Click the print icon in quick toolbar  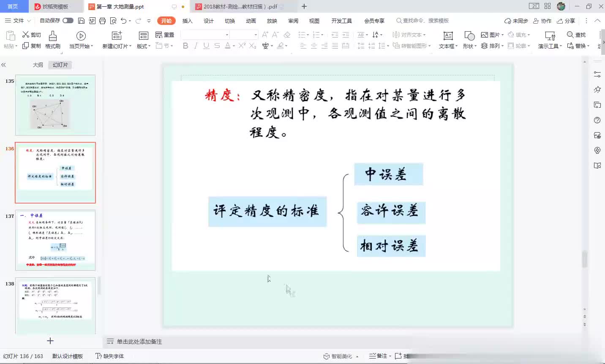[102, 21]
